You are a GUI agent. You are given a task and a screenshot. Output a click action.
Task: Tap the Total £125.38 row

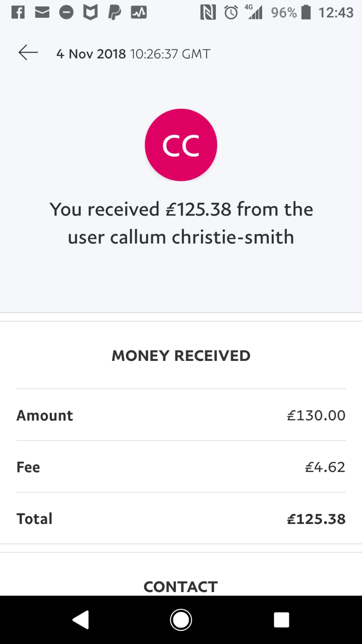181,518
